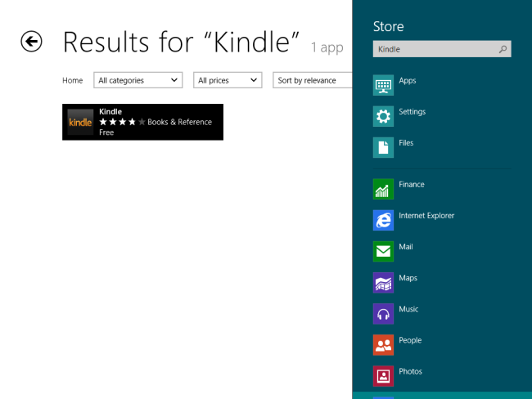Open the All prices dropdown
532x399 pixels.
pyautogui.click(x=228, y=80)
